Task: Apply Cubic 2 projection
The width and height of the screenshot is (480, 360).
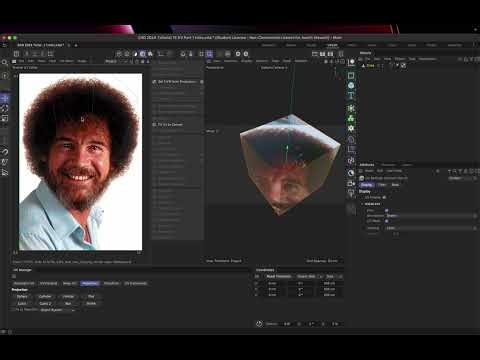Action: (x=45, y=304)
